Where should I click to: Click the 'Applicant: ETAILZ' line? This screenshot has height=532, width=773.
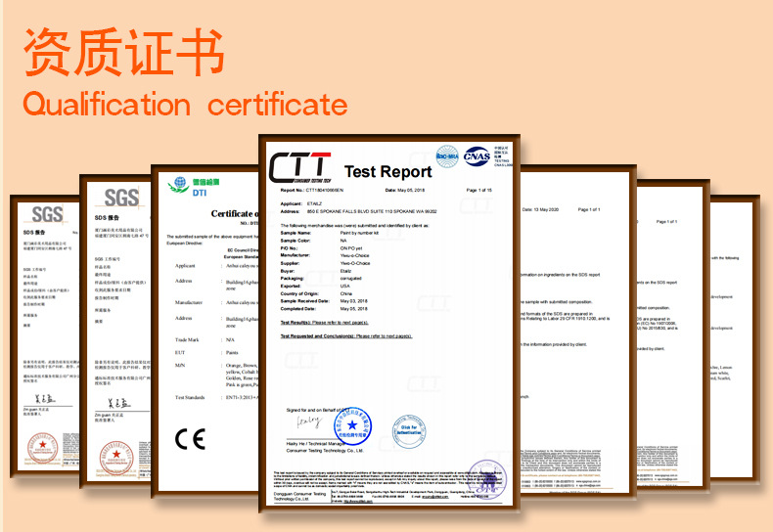(300, 203)
